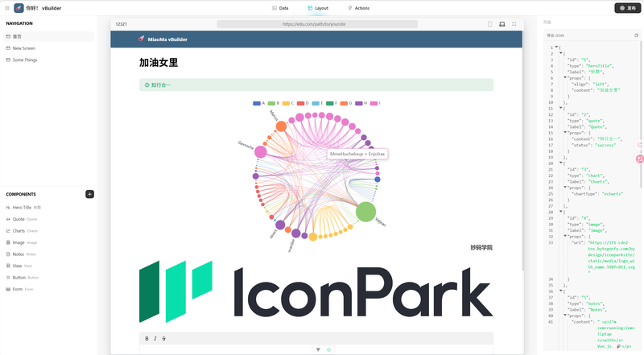Click the 发布 publish button
Viewport: 644px width, 355px height.
click(628, 8)
